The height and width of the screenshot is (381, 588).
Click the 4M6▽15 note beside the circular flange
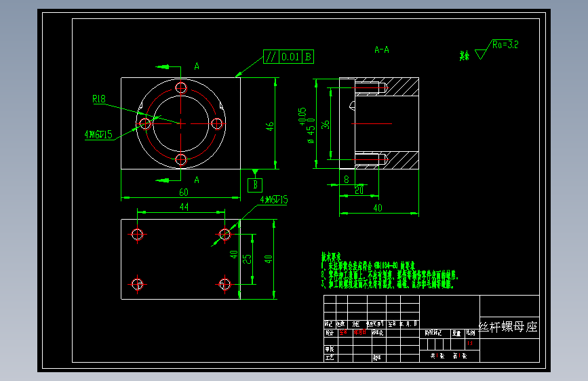tap(98, 134)
